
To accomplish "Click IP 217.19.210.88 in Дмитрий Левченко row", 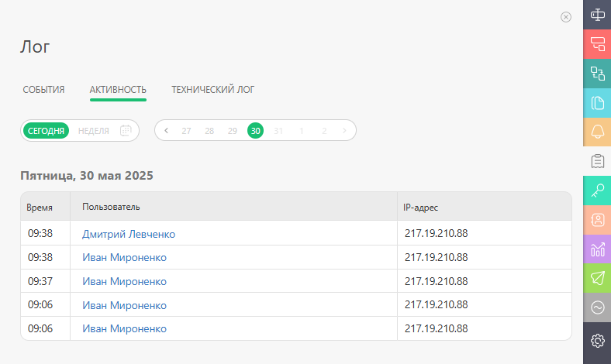I will [x=436, y=233].
